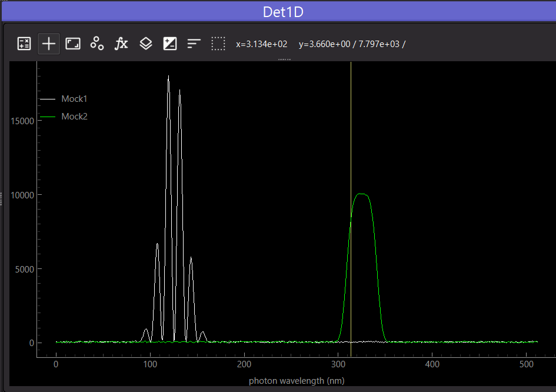Open the fx math function tool
This screenshot has width=556, height=392.
tap(121, 44)
